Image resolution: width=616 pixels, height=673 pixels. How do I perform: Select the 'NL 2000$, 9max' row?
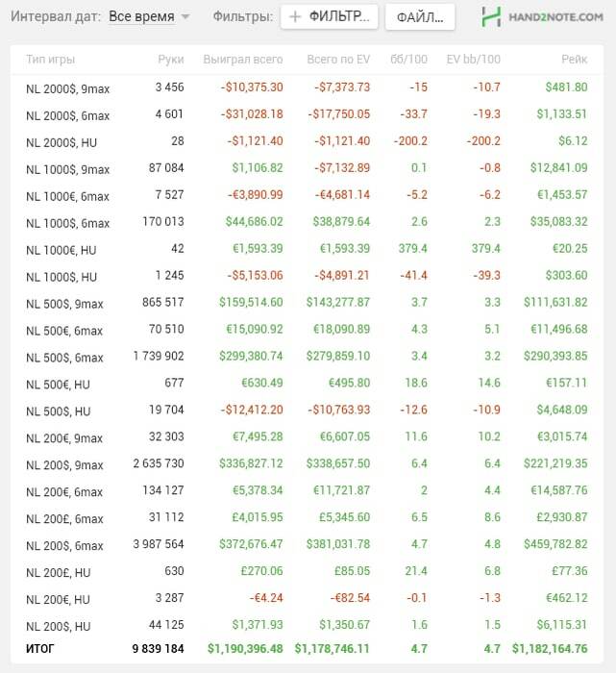click(67, 88)
